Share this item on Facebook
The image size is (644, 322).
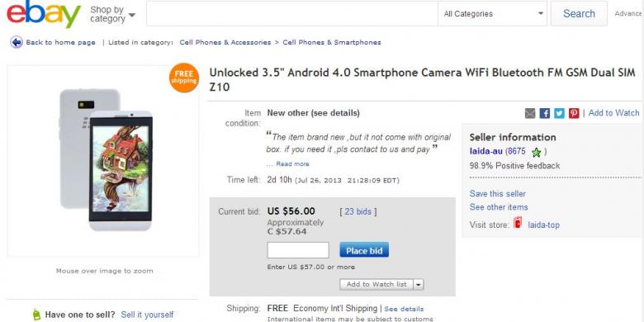pos(545,113)
